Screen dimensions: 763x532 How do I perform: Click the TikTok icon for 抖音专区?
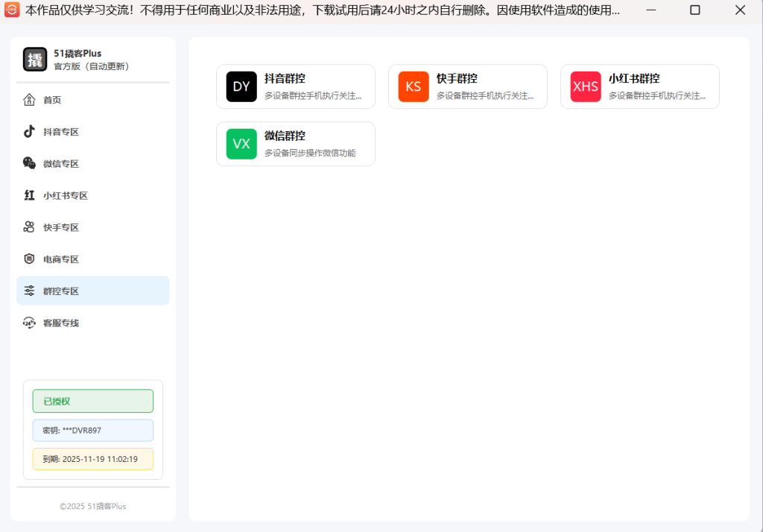29,132
